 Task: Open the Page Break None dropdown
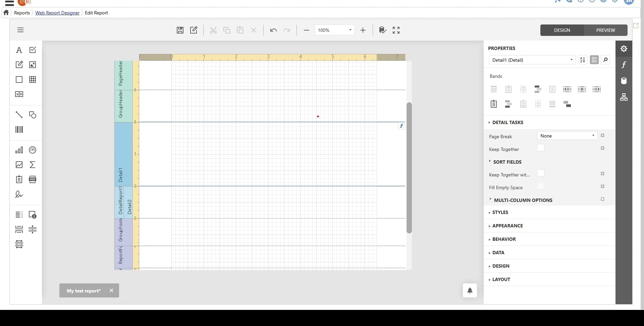[x=567, y=136]
